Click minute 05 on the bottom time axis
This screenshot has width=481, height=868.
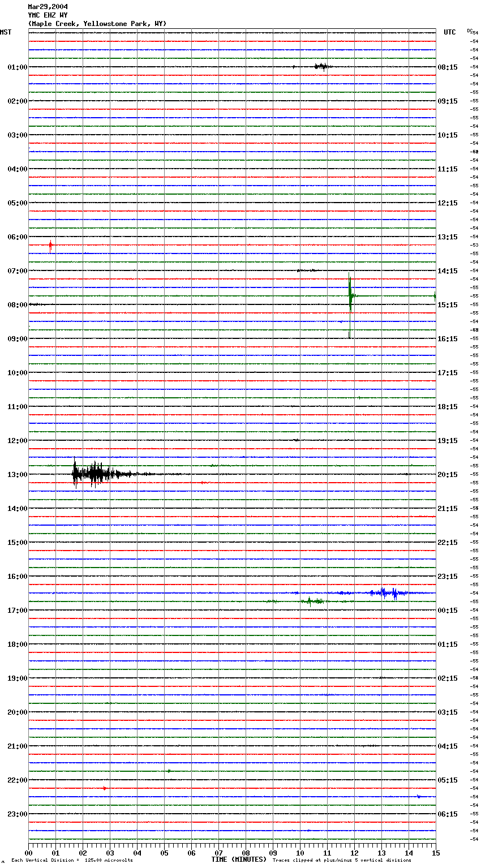pos(164,853)
